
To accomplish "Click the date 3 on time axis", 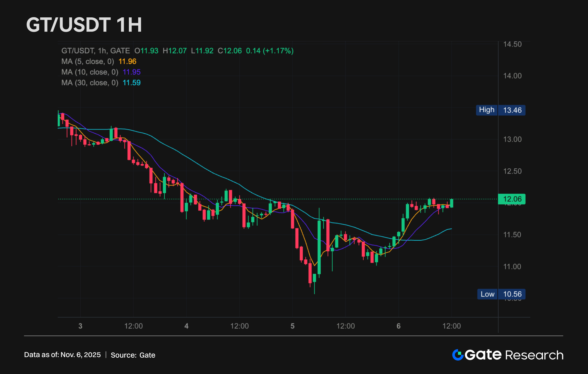I will pos(80,326).
